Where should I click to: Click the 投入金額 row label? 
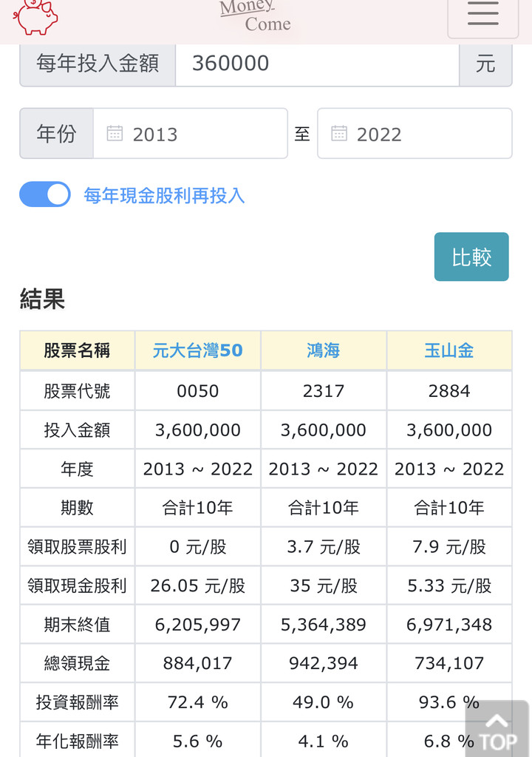[78, 430]
